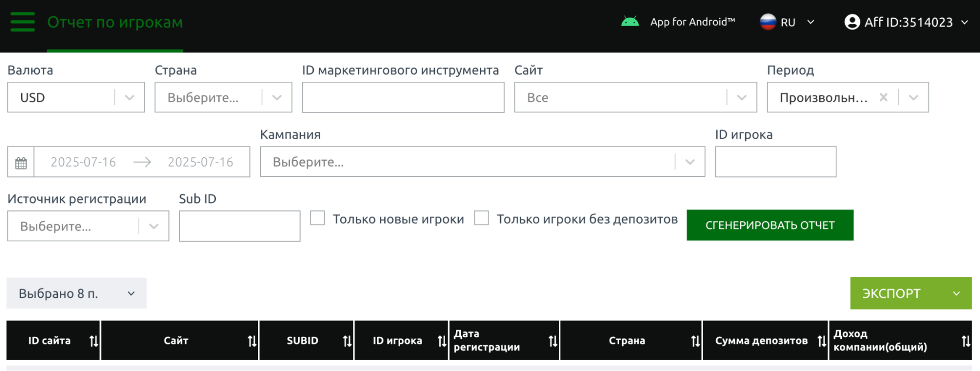
Task: Enable Только новые игроки checkbox
Action: [x=318, y=218]
